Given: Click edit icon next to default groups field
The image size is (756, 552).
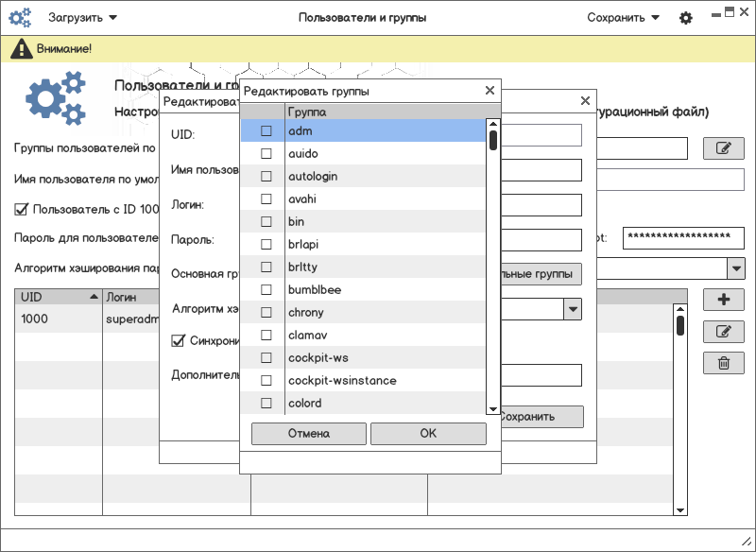Looking at the screenshot, I should pyautogui.click(x=724, y=148).
